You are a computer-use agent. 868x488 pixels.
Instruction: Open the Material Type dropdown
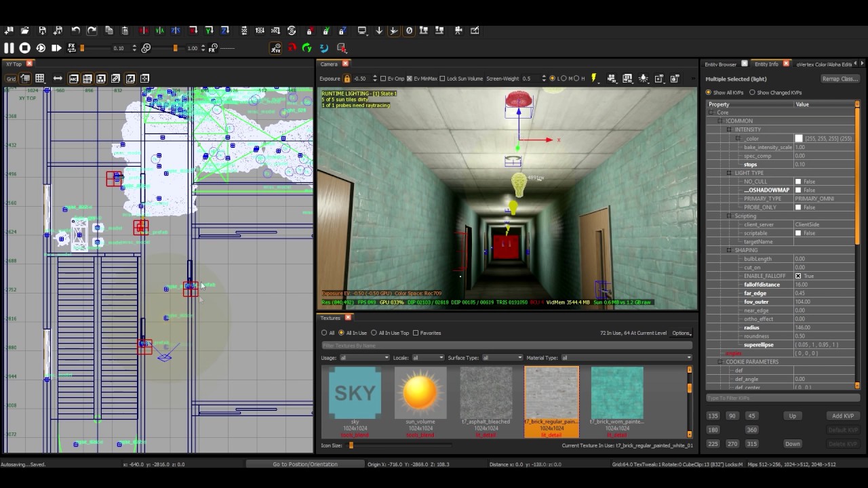click(626, 358)
